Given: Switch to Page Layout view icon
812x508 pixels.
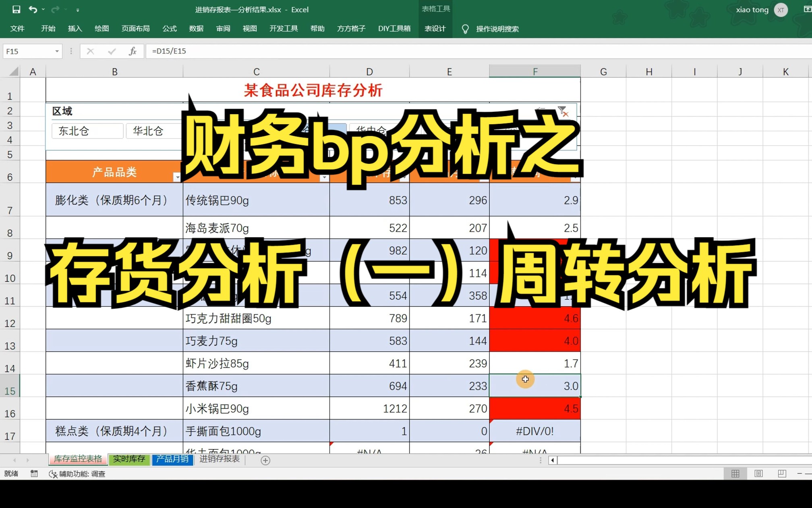Looking at the screenshot, I should 758,474.
